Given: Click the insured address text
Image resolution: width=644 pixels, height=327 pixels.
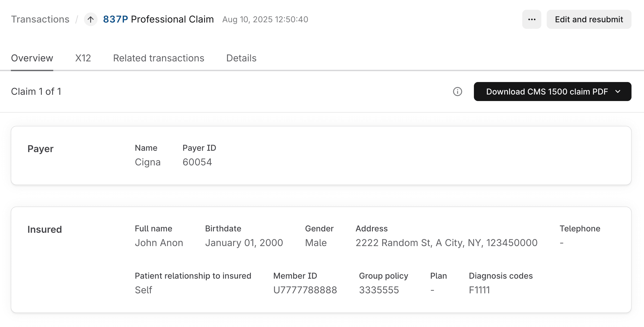Looking at the screenshot, I should [x=446, y=243].
